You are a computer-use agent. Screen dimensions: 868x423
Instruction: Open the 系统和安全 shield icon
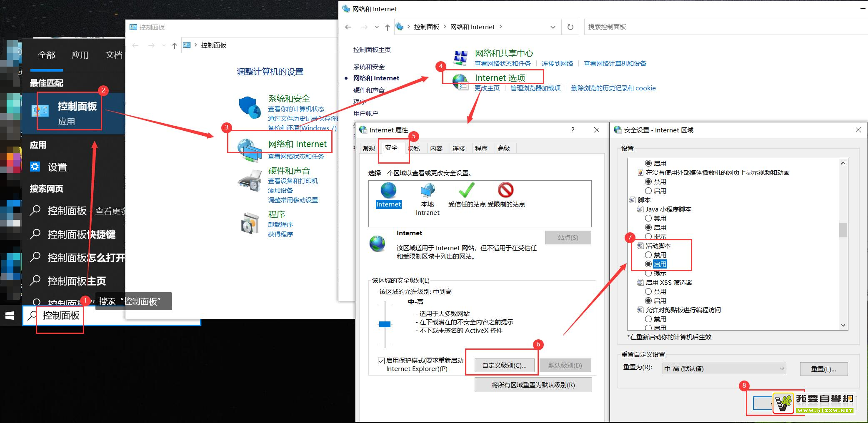[x=249, y=107]
